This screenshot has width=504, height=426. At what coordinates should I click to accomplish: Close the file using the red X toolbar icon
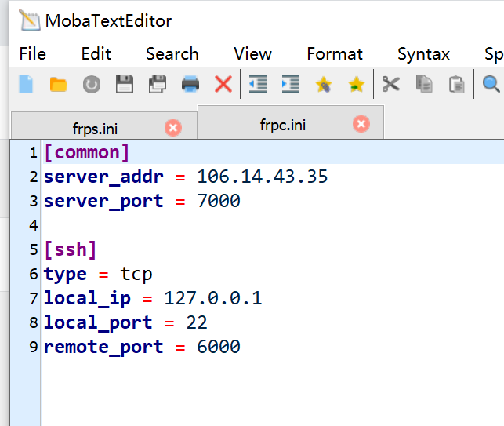point(223,84)
